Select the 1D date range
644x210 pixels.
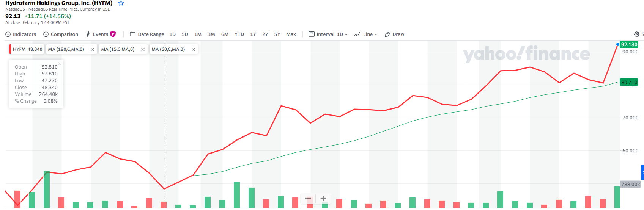[173, 34]
